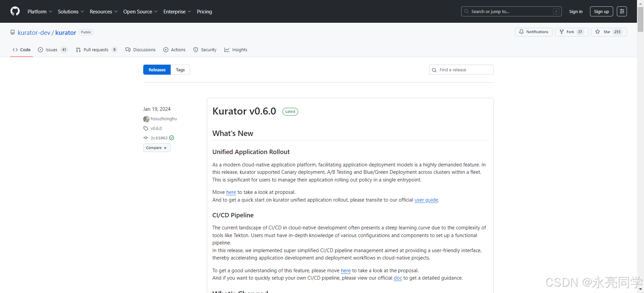This screenshot has height=293, width=644.
Task: Switch to the Code tab
Action: [21, 50]
